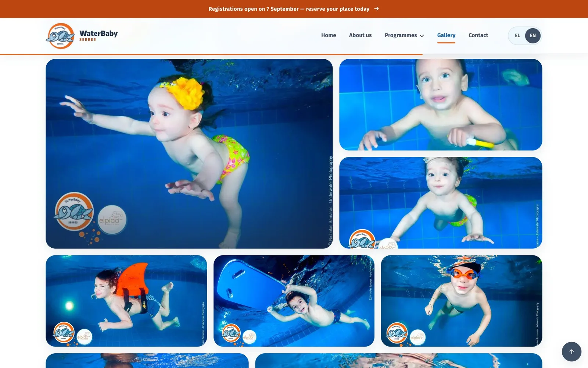
Task: Select the EN language option
Action: coord(533,36)
